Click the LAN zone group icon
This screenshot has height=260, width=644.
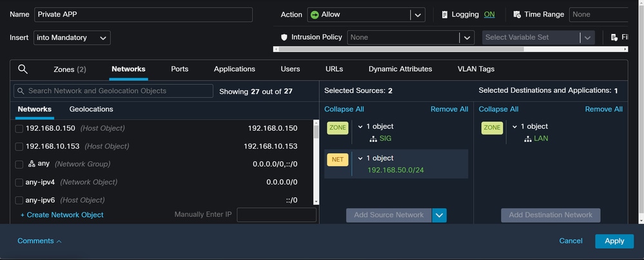pyautogui.click(x=528, y=138)
